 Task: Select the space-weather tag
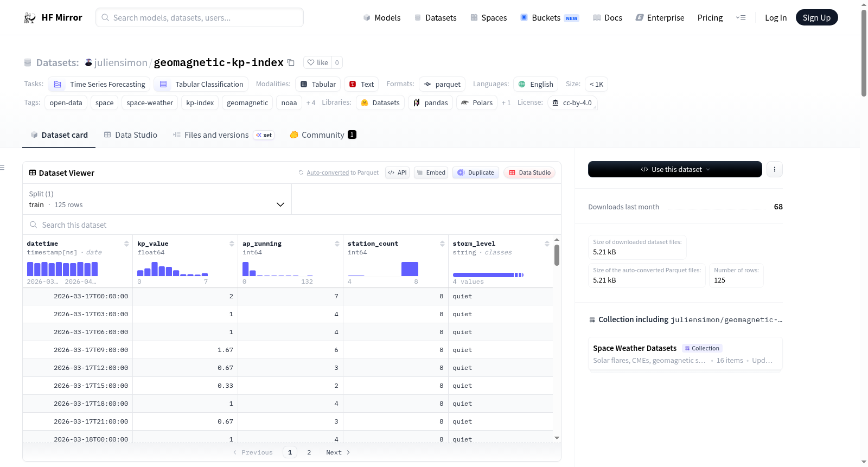point(150,103)
